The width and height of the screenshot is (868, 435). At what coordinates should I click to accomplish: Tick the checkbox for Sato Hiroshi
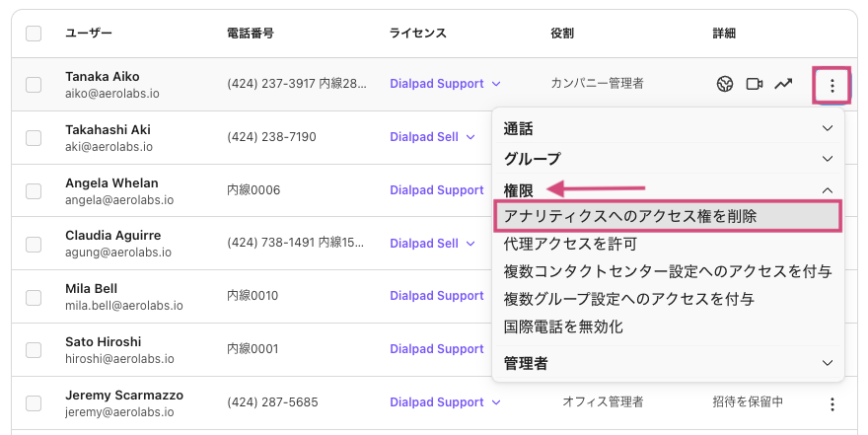click(34, 349)
